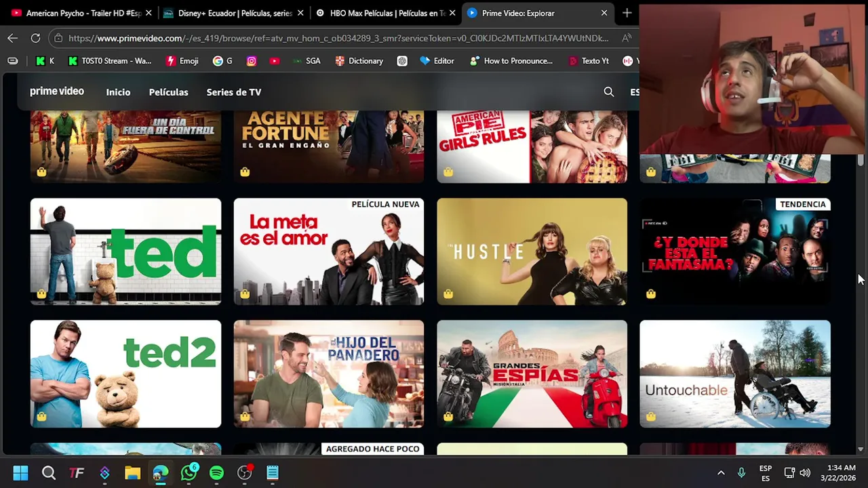Open El Hijo del Panadero thumbnail
Image resolution: width=868 pixels, height=488 pixels.
pyautogui.click(x=329, y=374)
